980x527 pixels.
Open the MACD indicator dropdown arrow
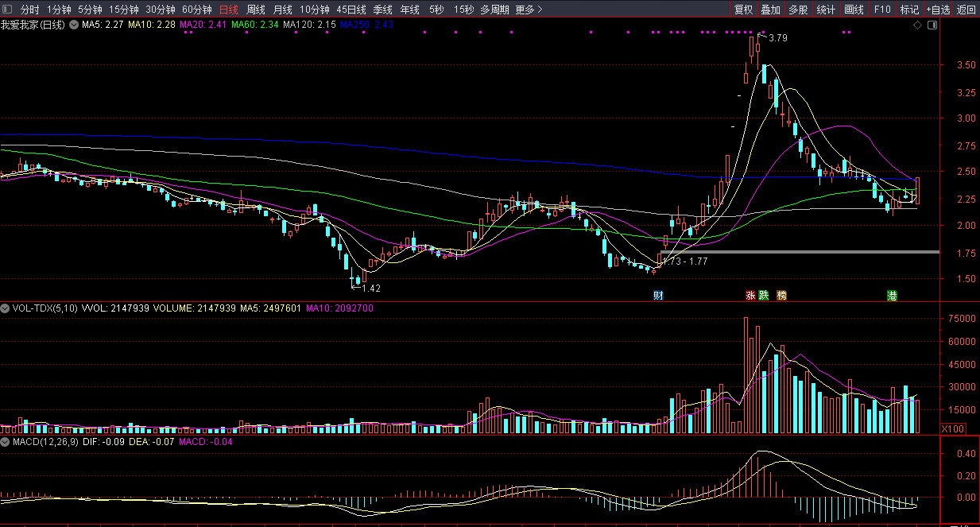pyautogui.click(x=6, y=441)
